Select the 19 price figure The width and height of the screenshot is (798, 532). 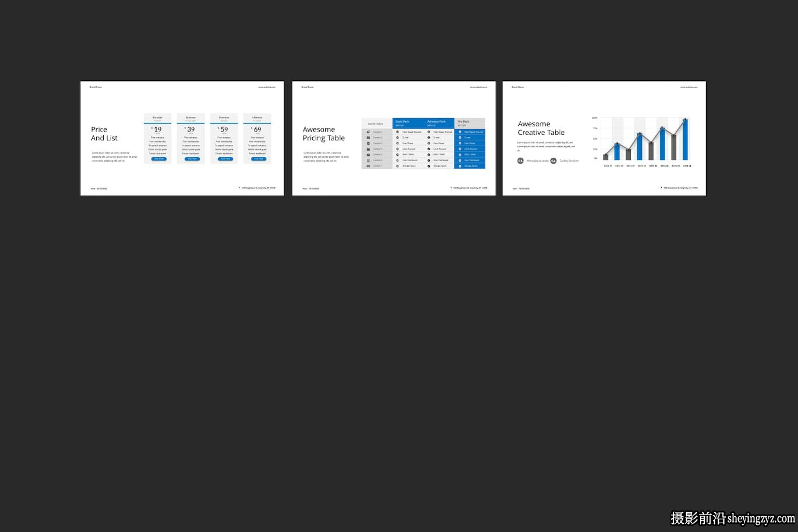point(157,129)
